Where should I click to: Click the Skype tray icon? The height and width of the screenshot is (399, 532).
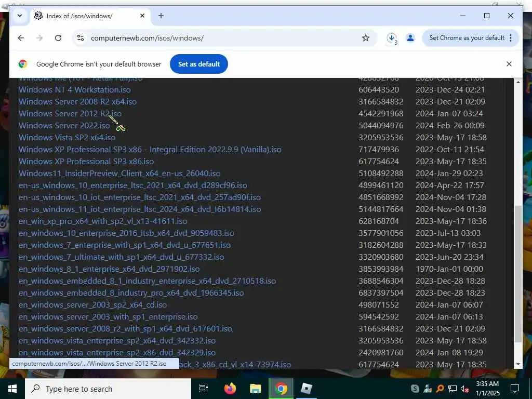click(415, 389)
